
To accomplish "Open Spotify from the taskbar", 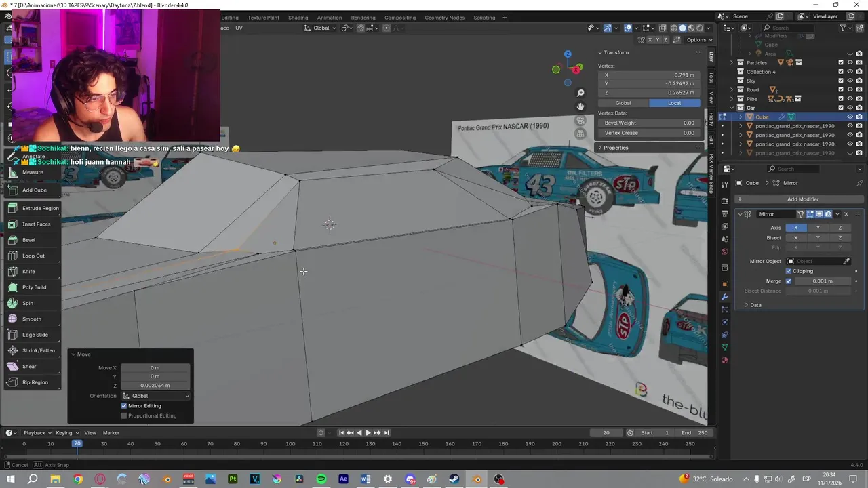I will pyautogui.click(x=321, y=479).
